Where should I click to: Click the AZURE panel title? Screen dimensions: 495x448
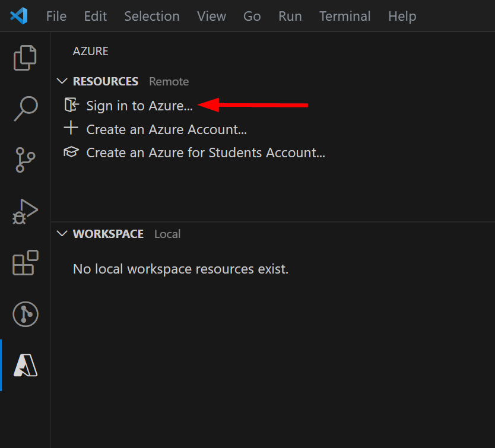pyautogui.click(x=91, y=51)
